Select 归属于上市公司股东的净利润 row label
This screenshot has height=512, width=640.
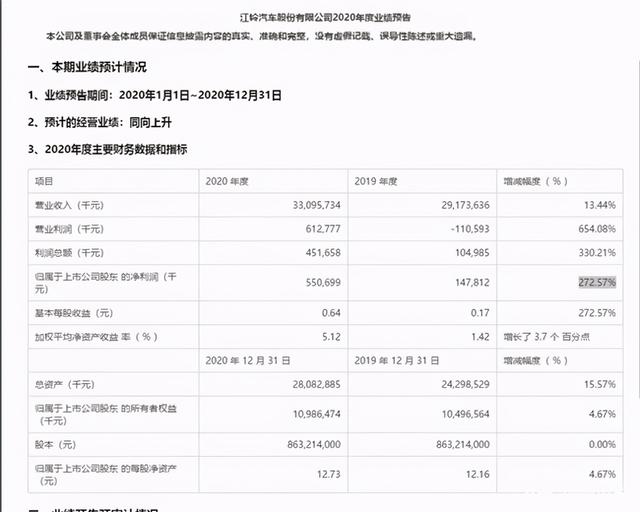pos(105,283)
